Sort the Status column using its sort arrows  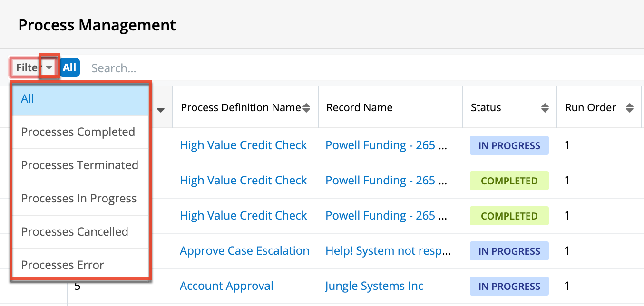coord(545,107)
